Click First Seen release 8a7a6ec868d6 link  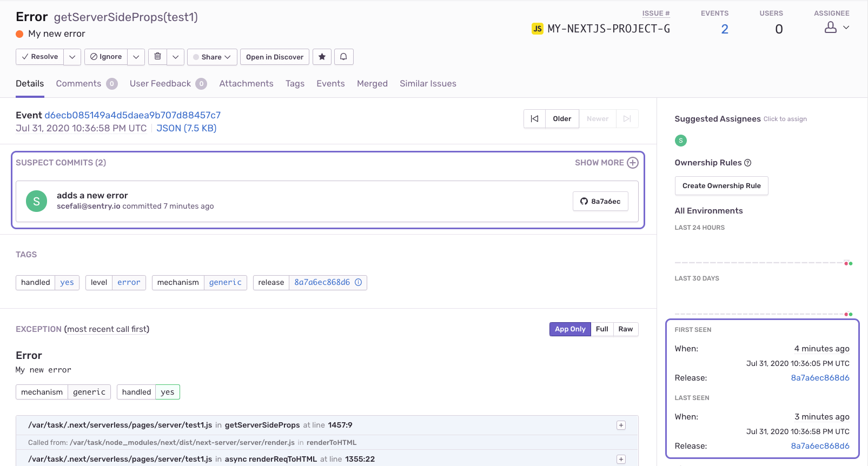pos(820,378)
